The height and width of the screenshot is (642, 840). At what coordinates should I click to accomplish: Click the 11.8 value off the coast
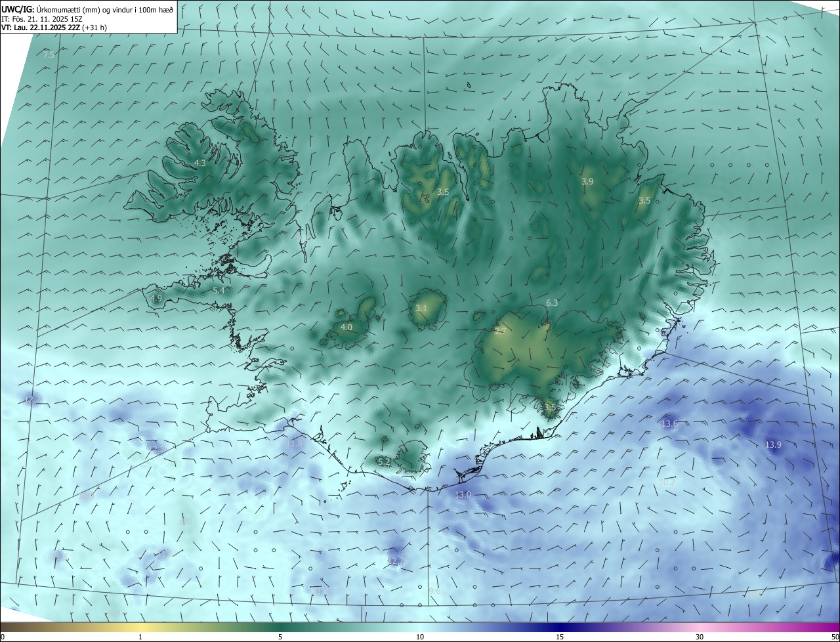tap(295, 444)
